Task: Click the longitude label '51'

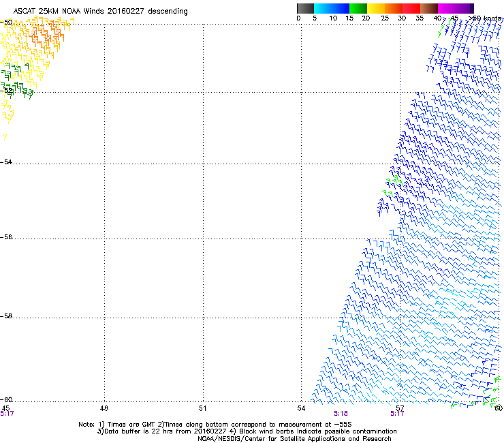Action: pyautogui.click(x=202, y=408)
